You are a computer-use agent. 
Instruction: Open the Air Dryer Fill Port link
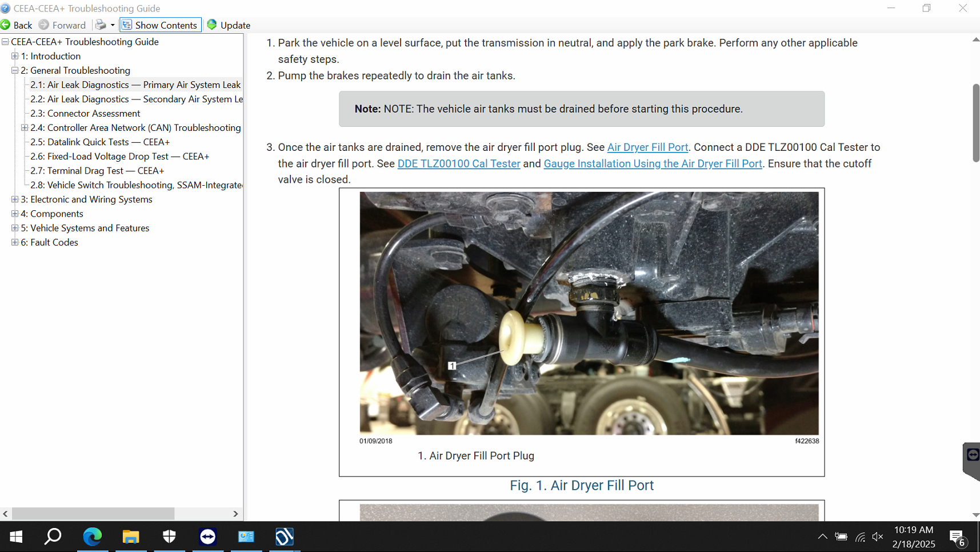647,147
